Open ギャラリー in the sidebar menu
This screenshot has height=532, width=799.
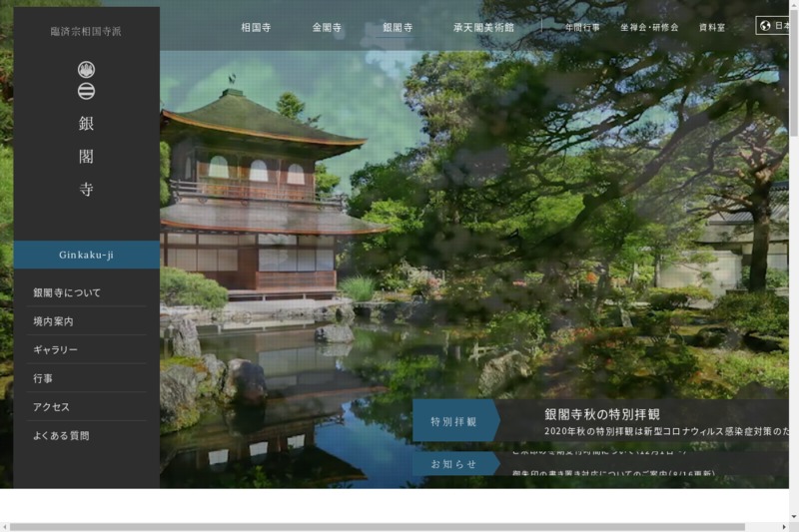(55, 350)
